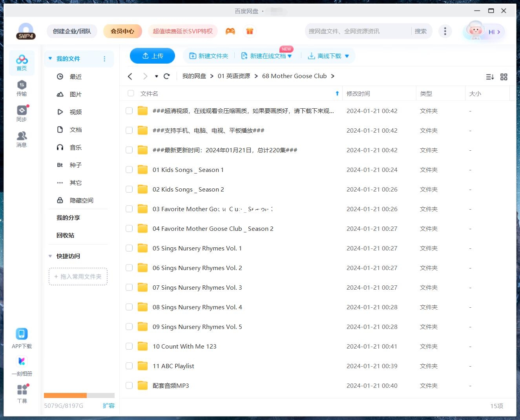This screenshot has width=520, height=420.
Task: Collapse the 我的文件 tree section
Action: point(50,58)
